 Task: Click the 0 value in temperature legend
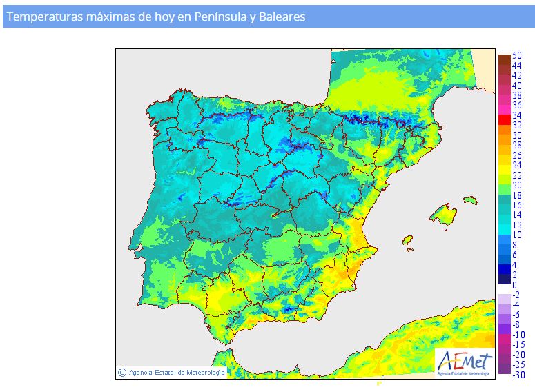(515, 285)
